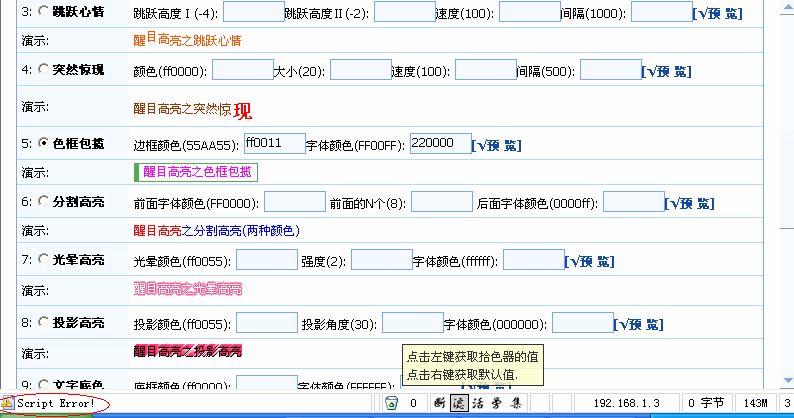Click the scrollbar down arrow
This screenshot has width=794, height=418.
(787, 381)
